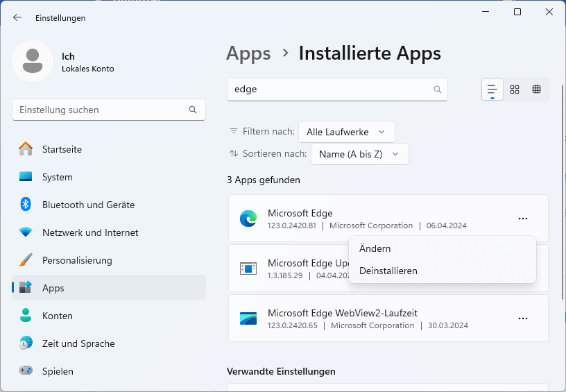Viewport: 566px width, 392px height.
Task: Click the user profile avatar
Action: pyautogui.click(x=33, y=61)
